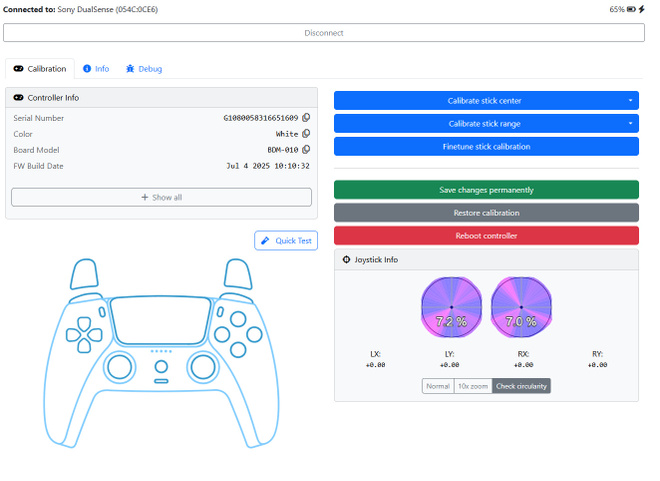660x481 pixels.
Task: Open the Debug tab
Action: (144, 69)
